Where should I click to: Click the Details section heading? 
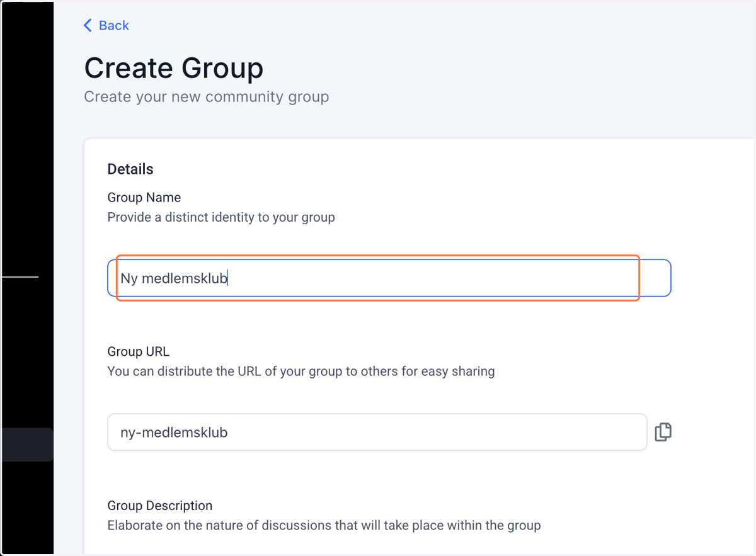point(130,169)
